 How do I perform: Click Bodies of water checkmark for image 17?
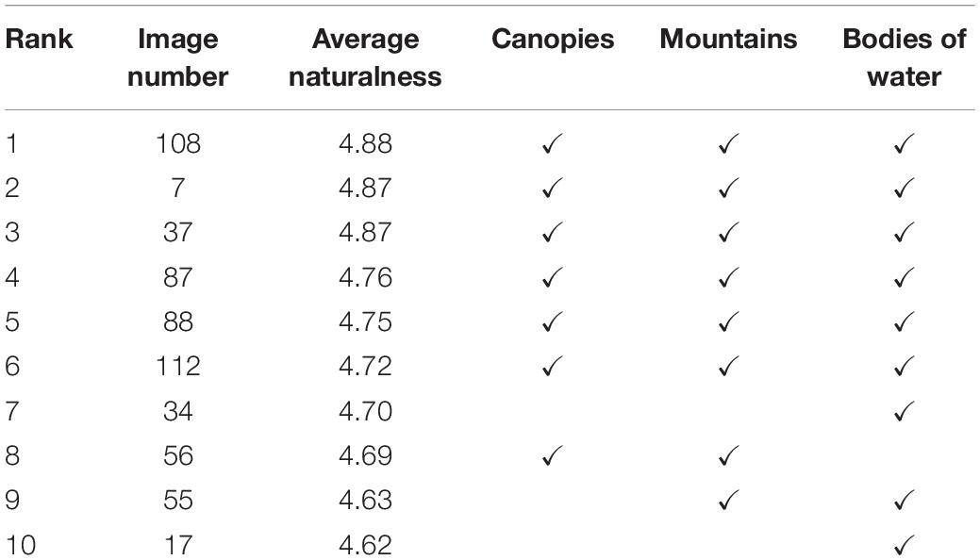click(x=904, y=545)
